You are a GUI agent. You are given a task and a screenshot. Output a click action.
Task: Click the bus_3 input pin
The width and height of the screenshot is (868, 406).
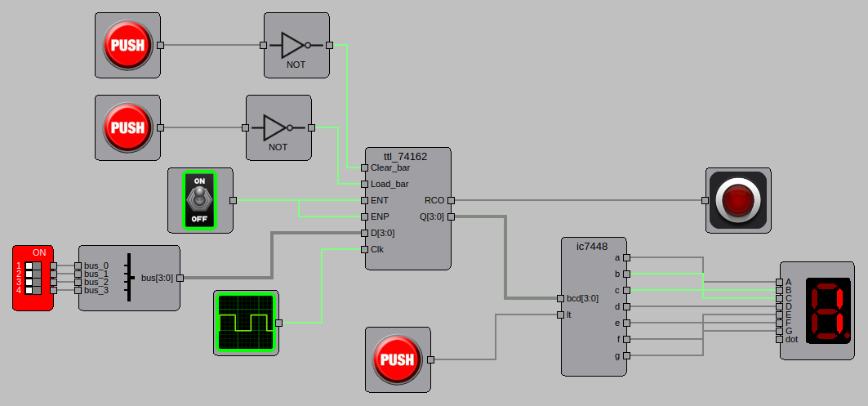(x=78, y=290)
